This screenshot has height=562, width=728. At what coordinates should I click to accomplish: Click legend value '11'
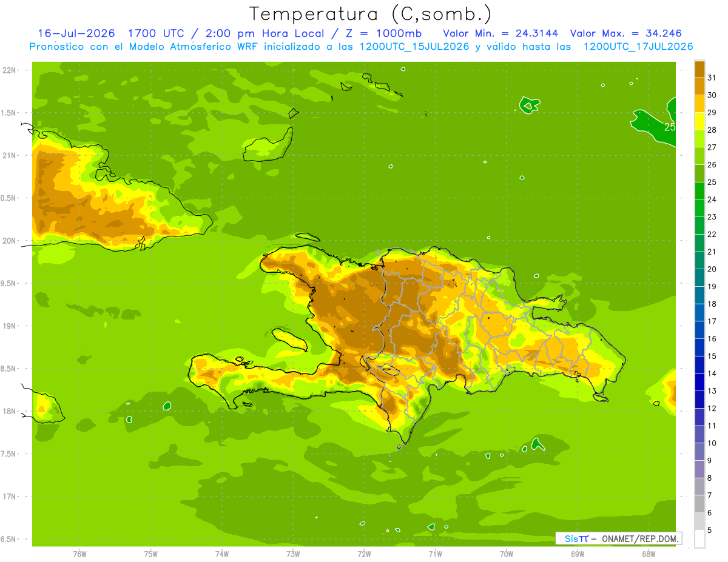pos(712,426)
